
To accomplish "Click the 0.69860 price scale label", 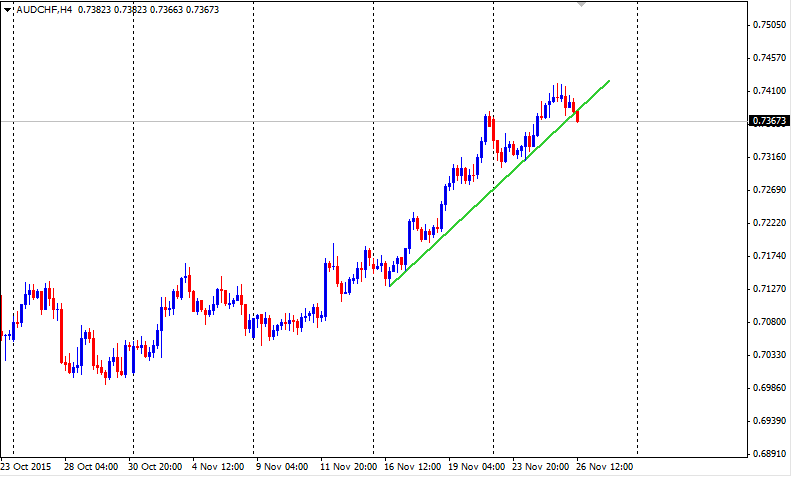I will (x=769, y=388).
